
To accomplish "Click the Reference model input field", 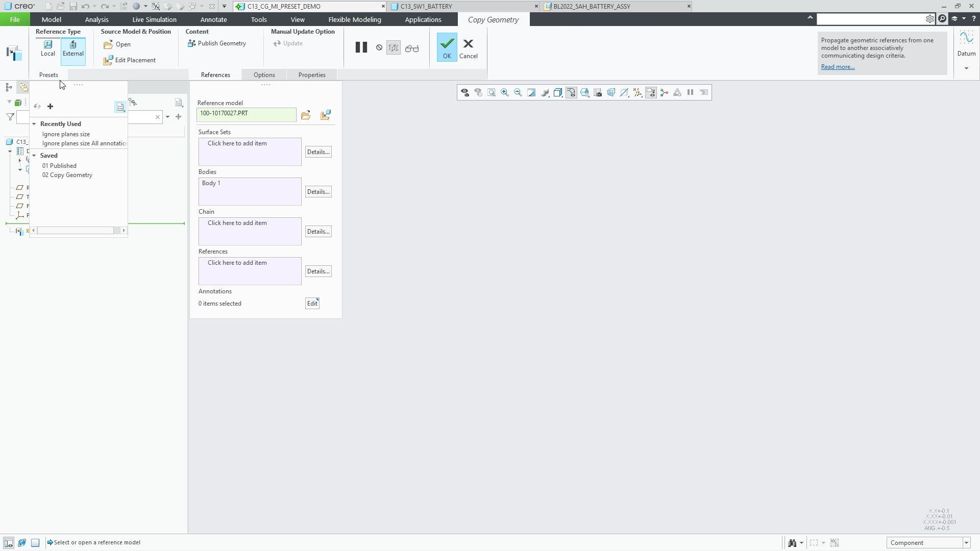I will point(246,114).
